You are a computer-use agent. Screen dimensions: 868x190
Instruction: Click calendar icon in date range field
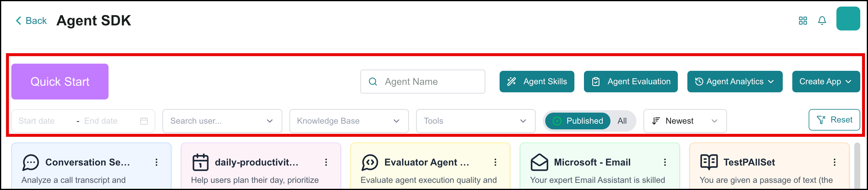tap(144, 121)
